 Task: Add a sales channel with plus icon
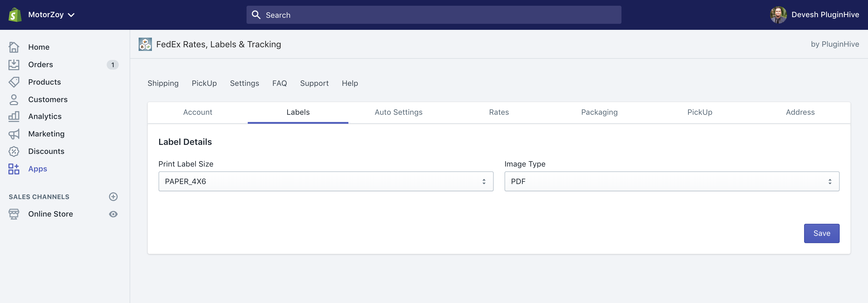113,197
